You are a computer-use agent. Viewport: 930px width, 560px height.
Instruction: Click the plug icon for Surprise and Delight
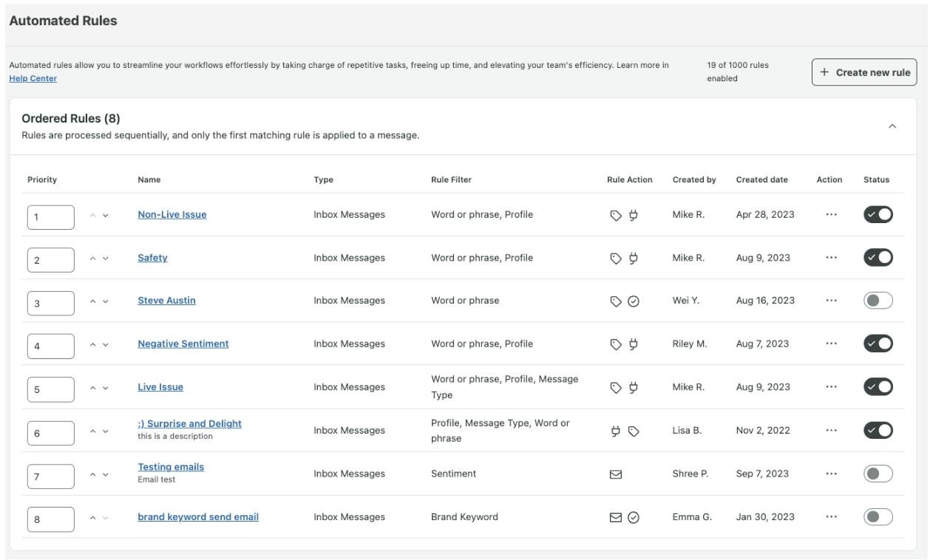615,431
